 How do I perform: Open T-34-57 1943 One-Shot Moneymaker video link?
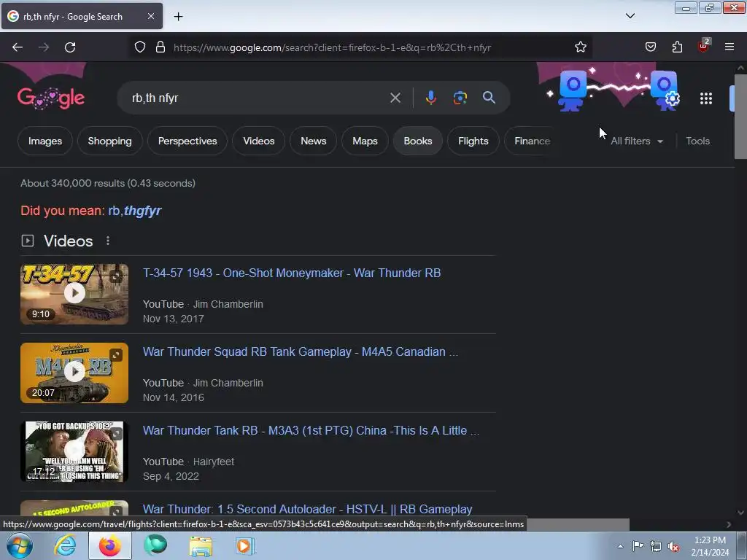[292, 273]
